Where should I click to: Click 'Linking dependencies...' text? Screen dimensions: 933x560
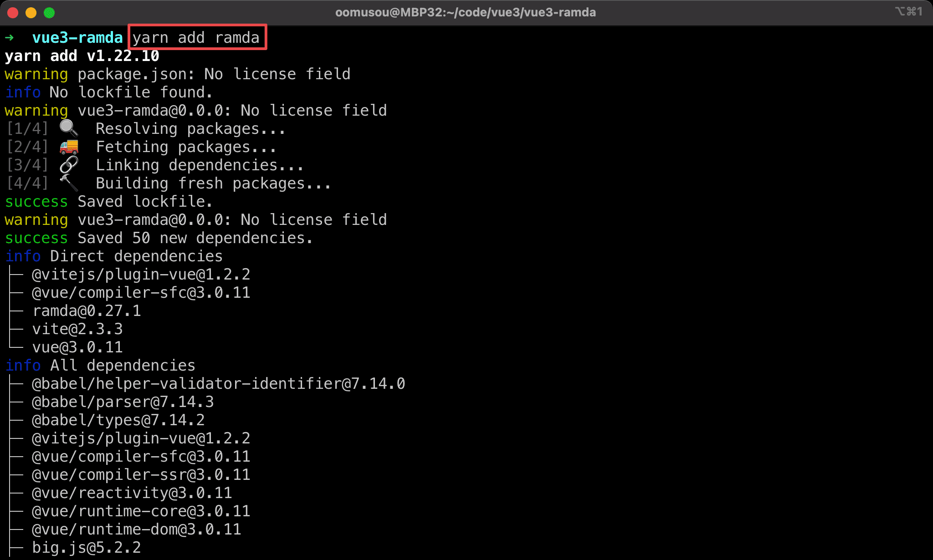click(x=200, y=165)
